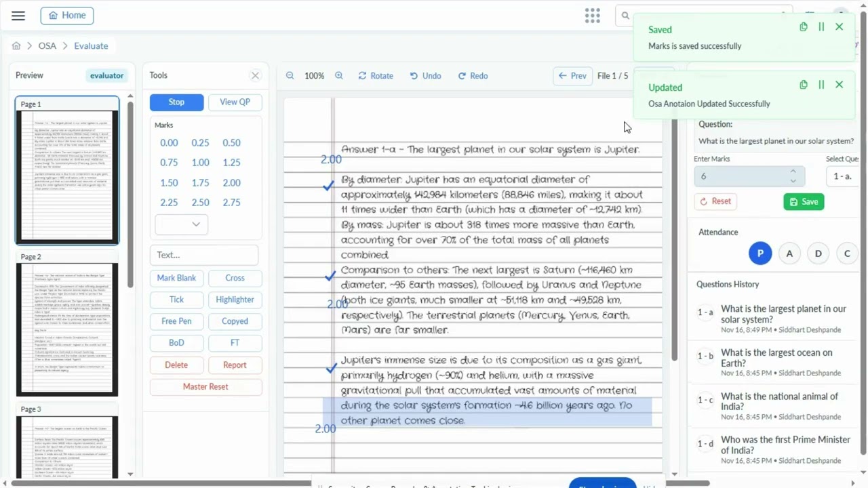Copy the Saved notification text
The width and height of the screenshot is (868, 488).
click(804, 27)
